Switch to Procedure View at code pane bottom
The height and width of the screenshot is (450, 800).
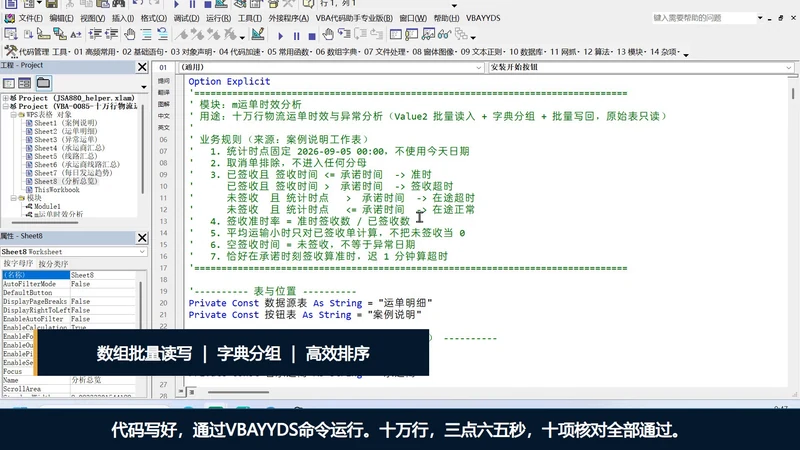pyautogui.click(x=181, y=392)
